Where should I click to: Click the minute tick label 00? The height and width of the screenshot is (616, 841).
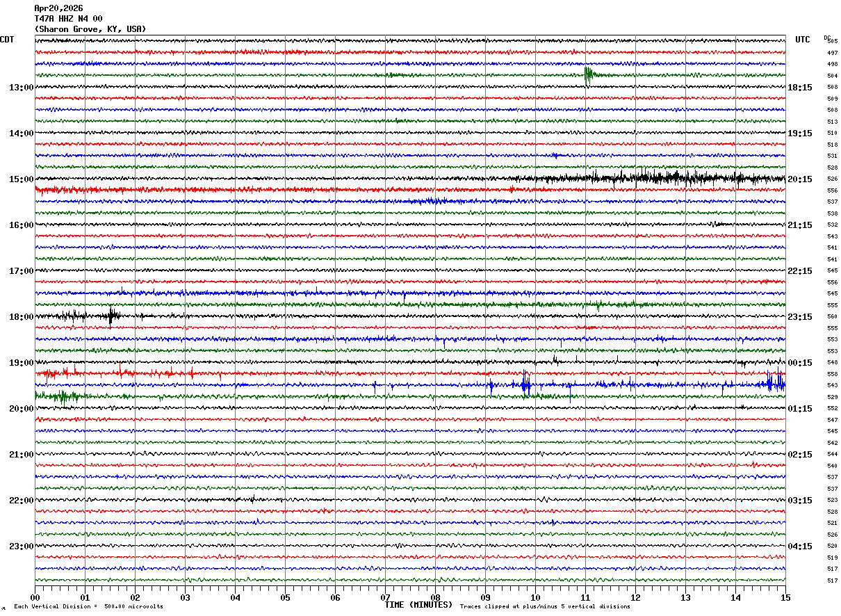pyautogui.click(x=35, y=597)
